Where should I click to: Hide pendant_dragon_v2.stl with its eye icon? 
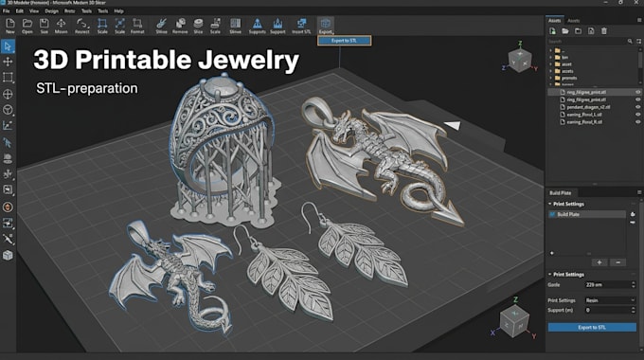(637, 107)
